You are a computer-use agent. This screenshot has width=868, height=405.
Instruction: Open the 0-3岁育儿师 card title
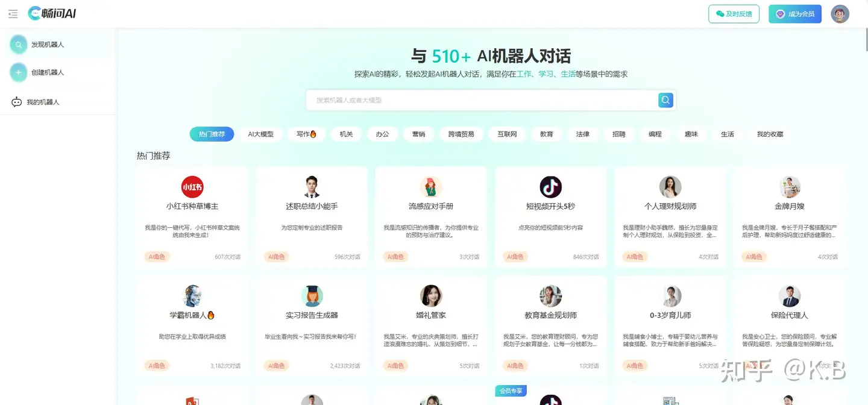(x=670, y=315)
